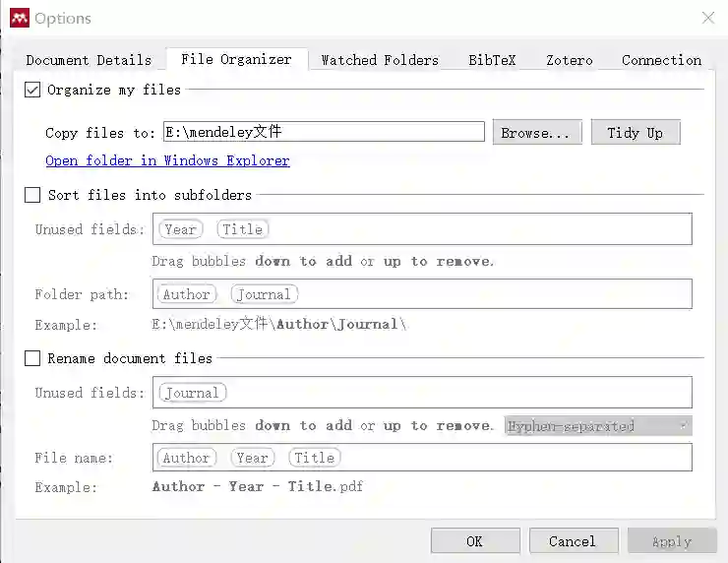Select the Year bubble in subfolder unused fields
Viewport: 728px width, 563px height.
pos(181,229)
